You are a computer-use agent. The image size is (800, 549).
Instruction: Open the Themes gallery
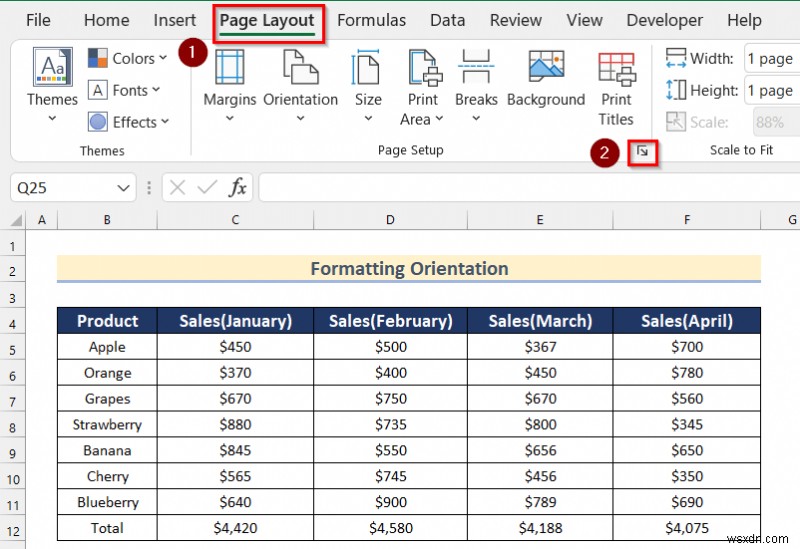pos(51,85)
